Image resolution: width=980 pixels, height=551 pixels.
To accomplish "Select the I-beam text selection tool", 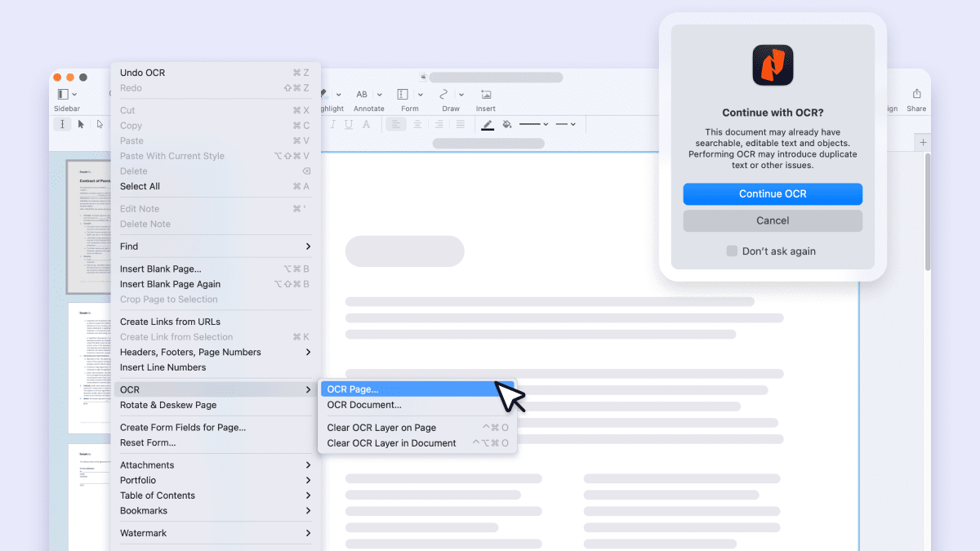I will pos(63,124).
